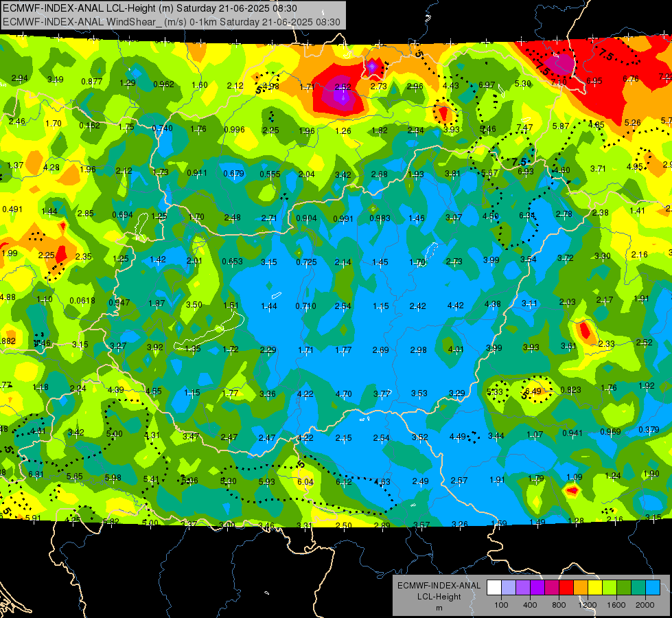672x618 pixels.
Task: Click the wind shear value 0.962
Action: 164,84
